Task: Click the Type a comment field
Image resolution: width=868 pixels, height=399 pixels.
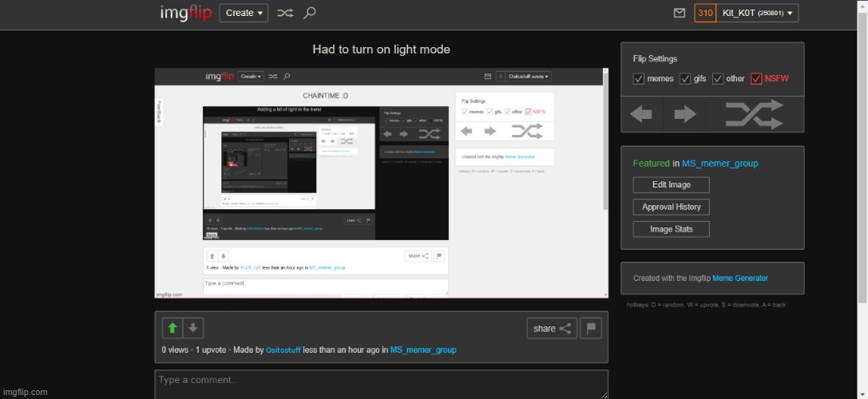Action: 382,385
